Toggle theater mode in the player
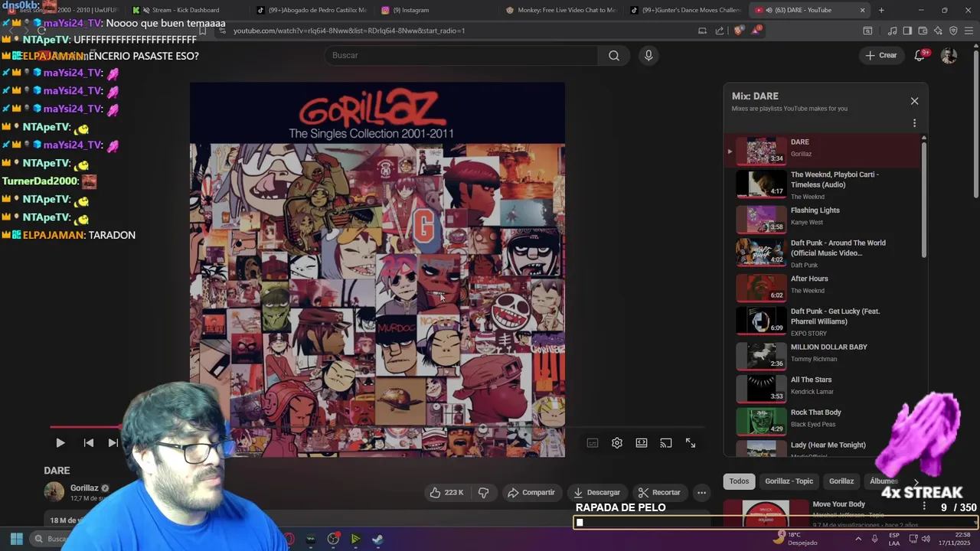 (x=642, y=443)
